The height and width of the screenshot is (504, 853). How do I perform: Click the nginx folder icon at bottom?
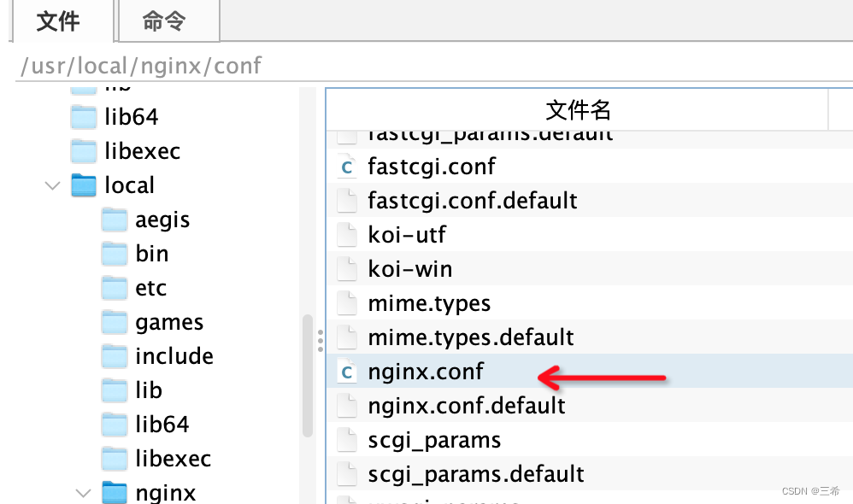tap(114, 493)
